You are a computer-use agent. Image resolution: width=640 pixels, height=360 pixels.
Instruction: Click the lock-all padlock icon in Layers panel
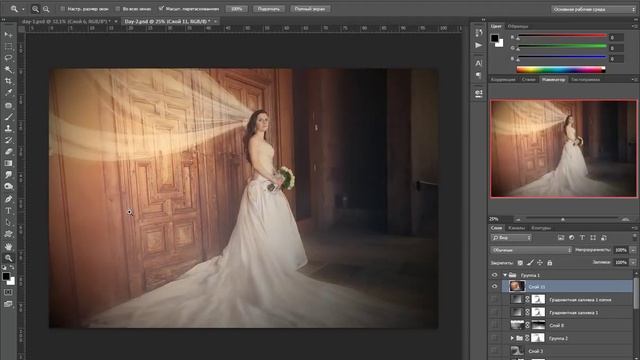point(549,263)
